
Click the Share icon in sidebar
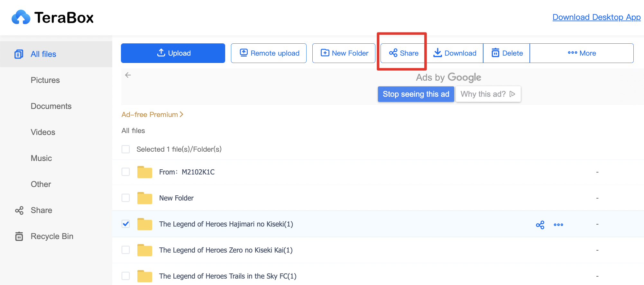[19, 210]
